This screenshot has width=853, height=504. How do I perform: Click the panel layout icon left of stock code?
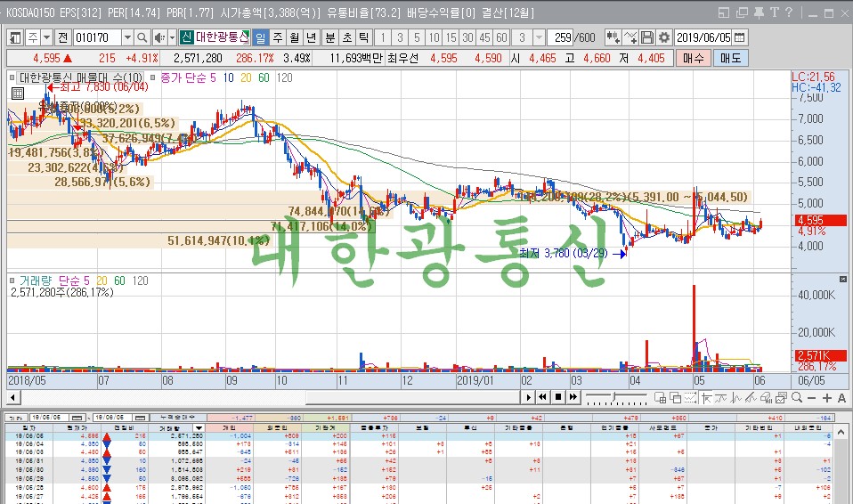tap(15, 37)
